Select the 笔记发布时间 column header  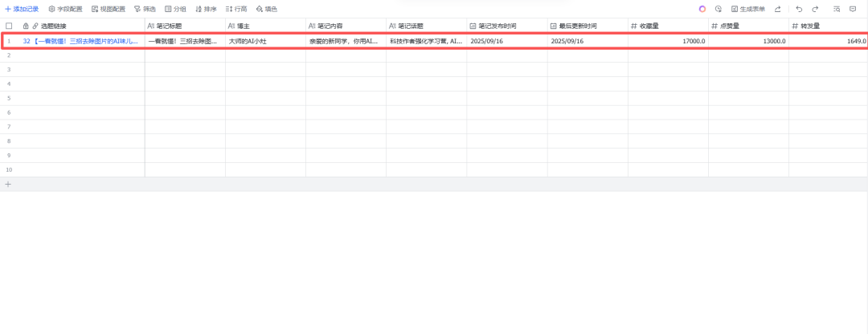tap(507, 26)
